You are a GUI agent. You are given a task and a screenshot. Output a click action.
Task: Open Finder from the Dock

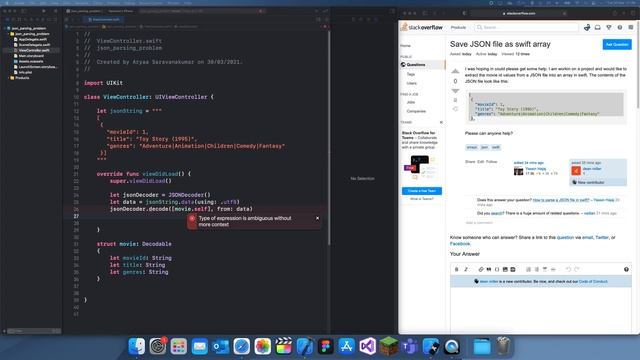coord(137,347)
